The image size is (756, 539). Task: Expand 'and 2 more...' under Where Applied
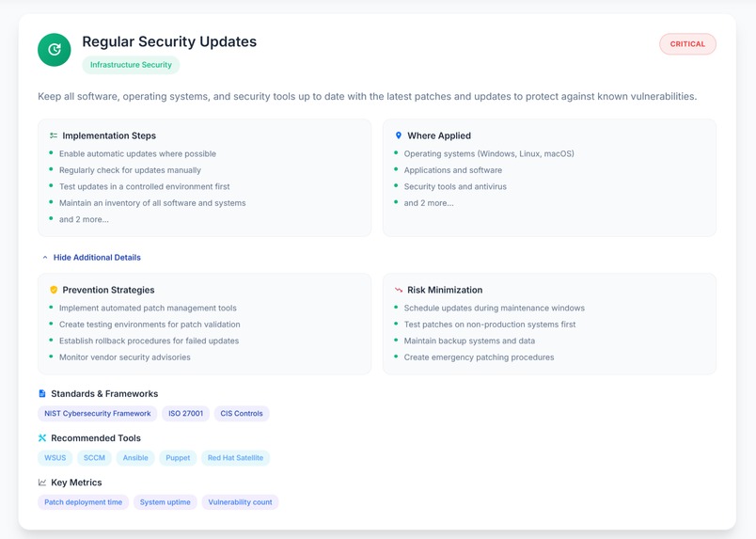(429, 203)
